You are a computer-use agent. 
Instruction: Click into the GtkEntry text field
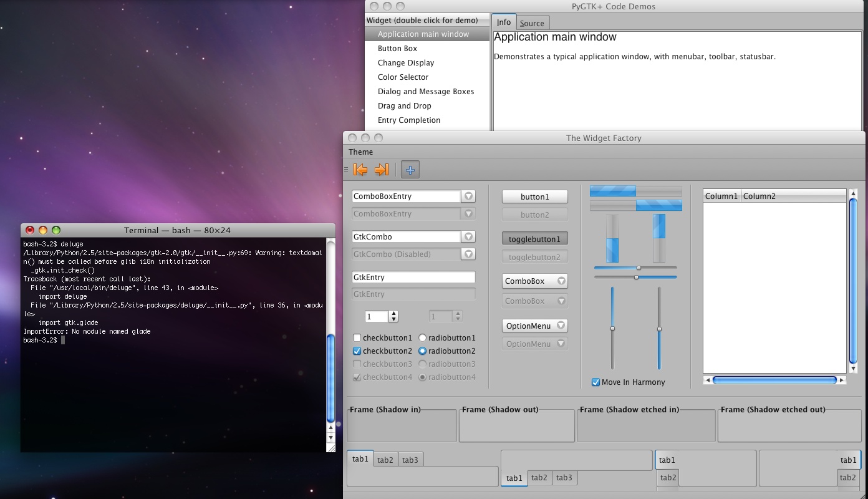click(413, 277)
